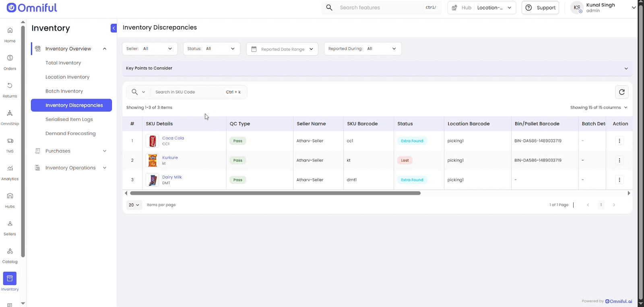Open the Reported Date Range picker
The image size is (644, 307).
pos(282,49)
